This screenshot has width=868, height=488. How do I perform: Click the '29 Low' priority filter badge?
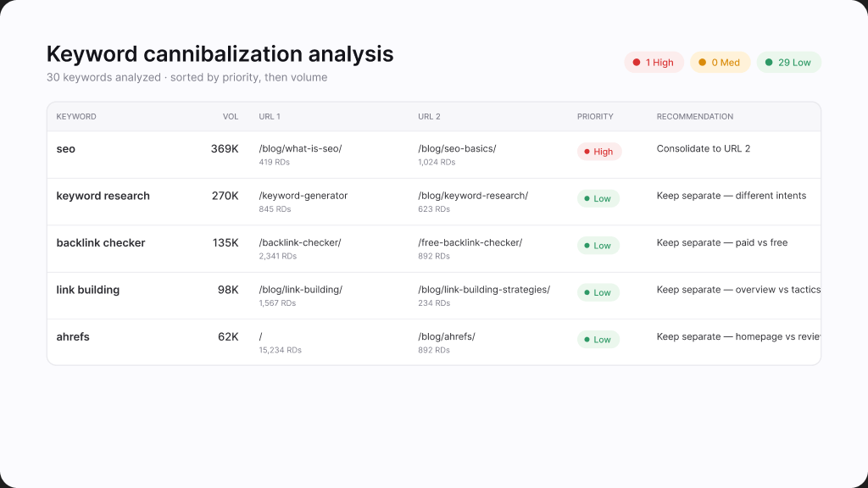788,63
